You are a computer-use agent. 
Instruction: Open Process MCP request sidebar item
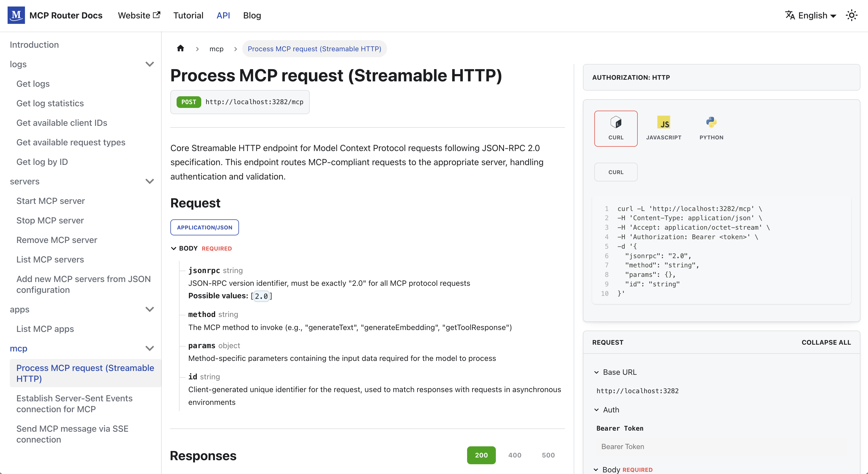85,373
